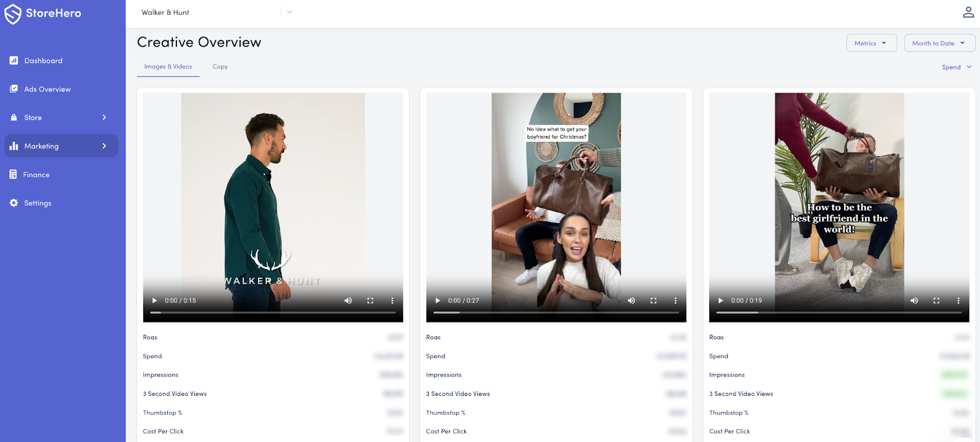Go to Ads Overview in sidebar
Screen dimensions: 980x442
(x=47, y=90)
